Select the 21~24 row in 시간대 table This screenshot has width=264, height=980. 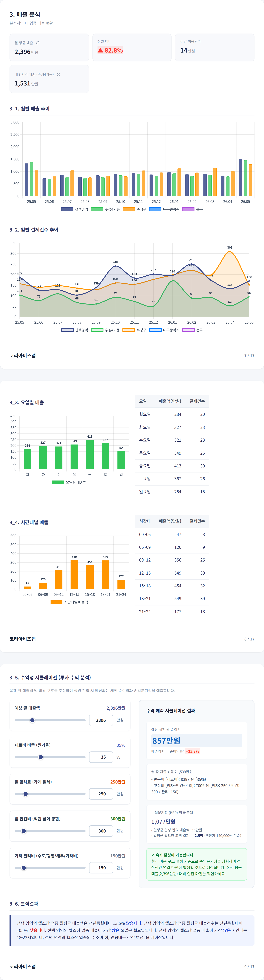pos(172,612)
